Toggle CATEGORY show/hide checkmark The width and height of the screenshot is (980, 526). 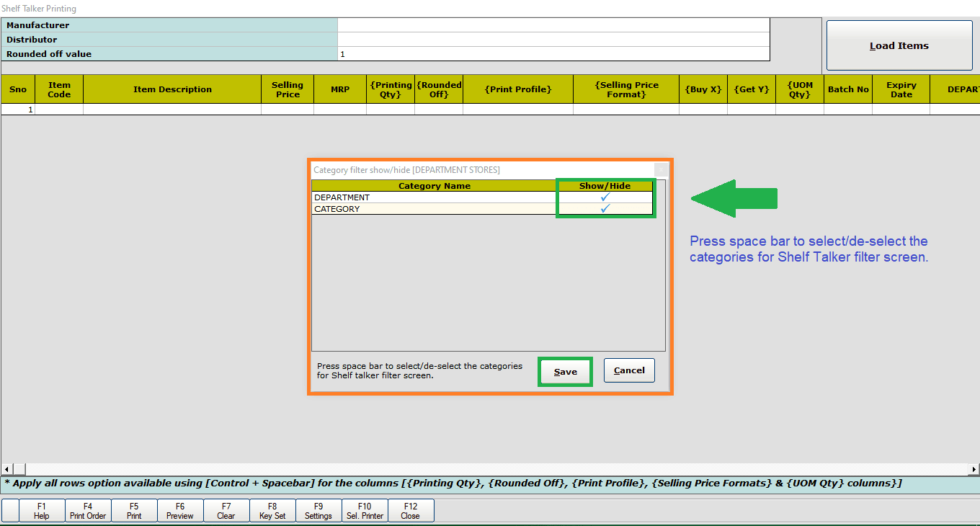click(x=605, y=208)
